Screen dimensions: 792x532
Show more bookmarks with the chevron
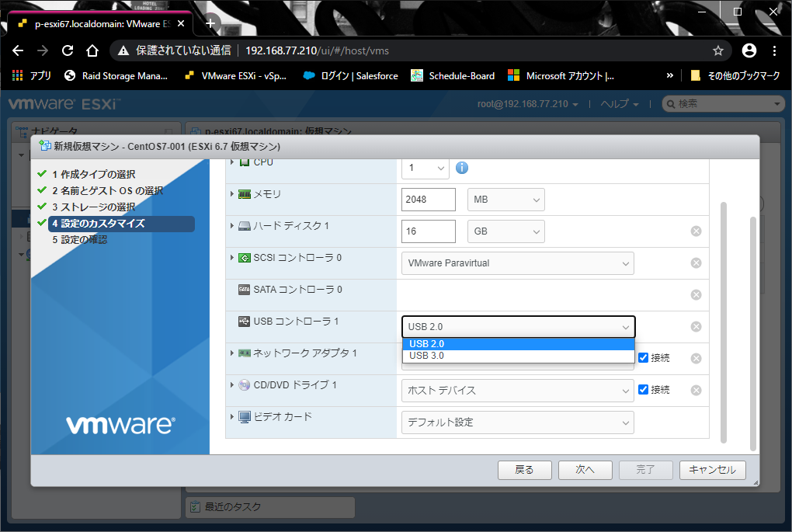670,75
